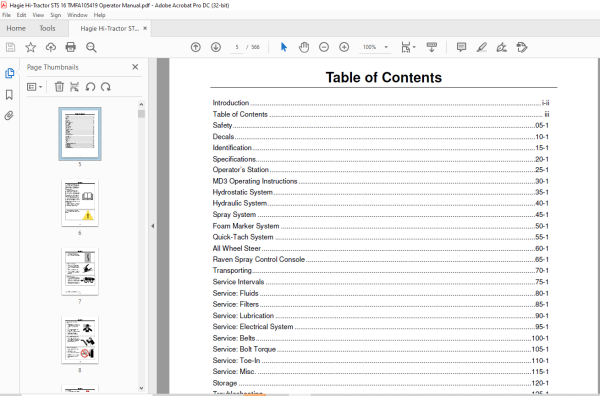Expand the fit page options dropdown
The height and width of the screenshot is (396, 600).
click(408, 47)
